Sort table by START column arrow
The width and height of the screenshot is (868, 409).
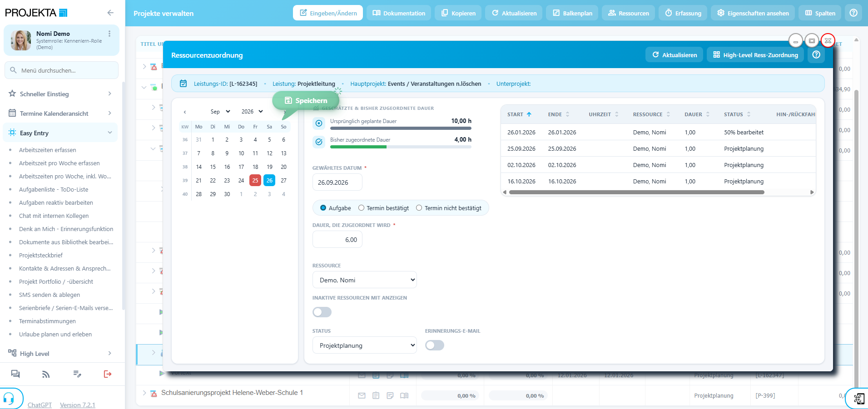[529, 114]
